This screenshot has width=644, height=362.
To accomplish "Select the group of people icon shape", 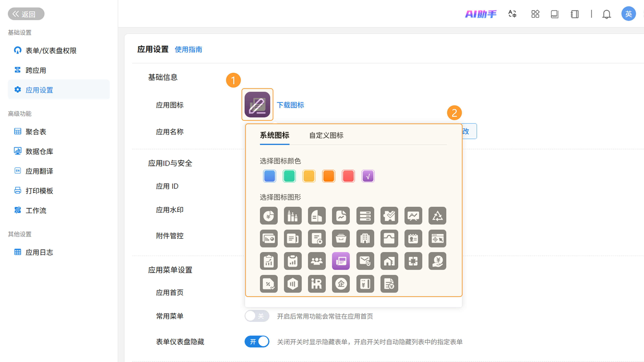I will [x=317, y=261].
